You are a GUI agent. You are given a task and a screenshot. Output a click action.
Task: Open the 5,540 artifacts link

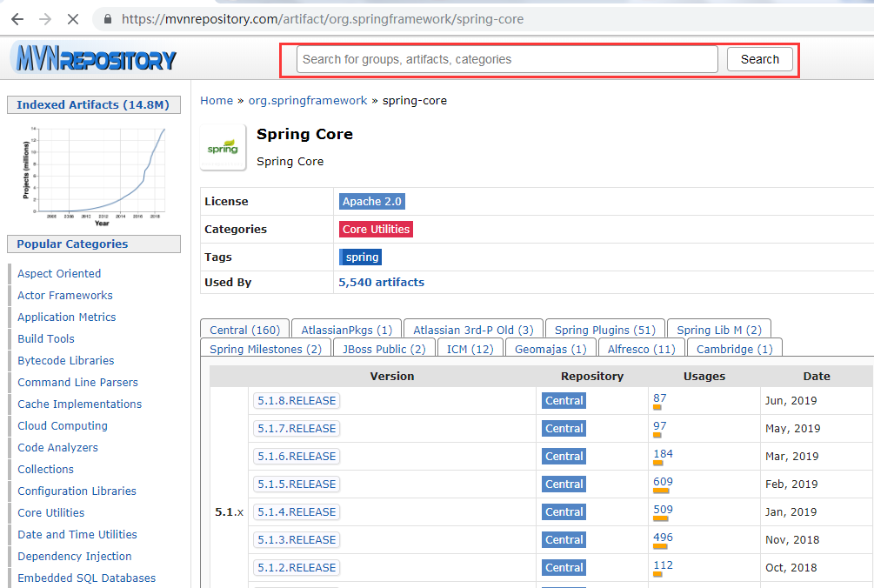click(x=381, y=282)
